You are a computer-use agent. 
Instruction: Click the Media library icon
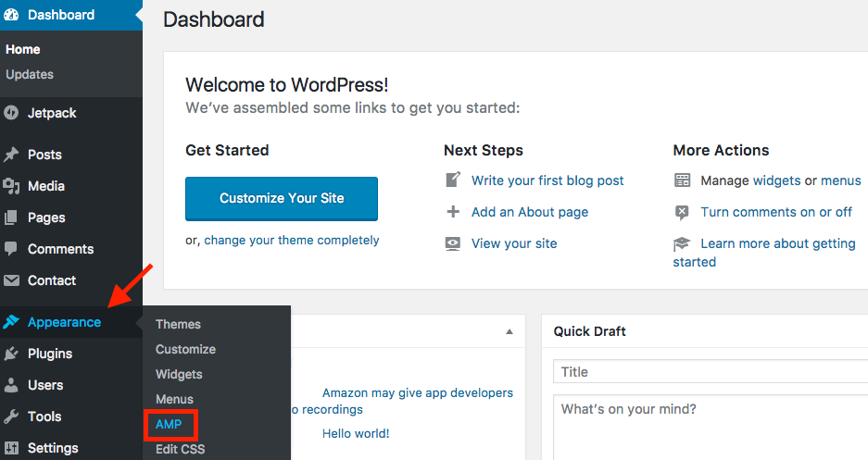click(11, 186)
